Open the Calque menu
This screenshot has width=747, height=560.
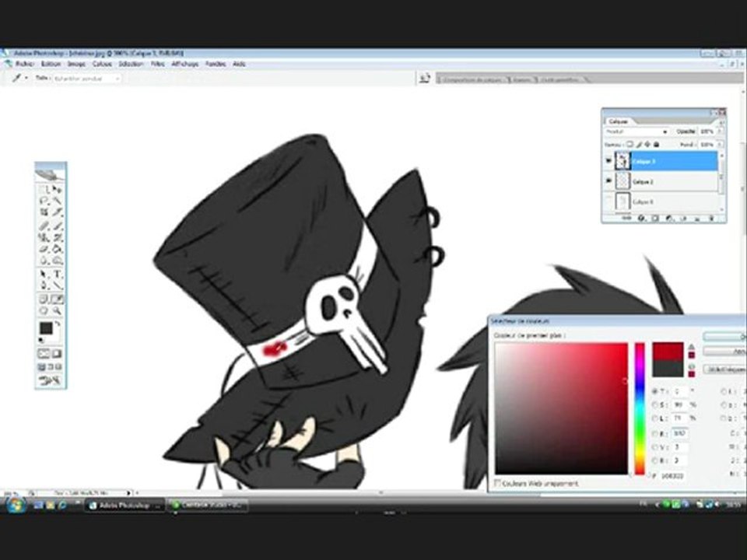pos(102,64)
